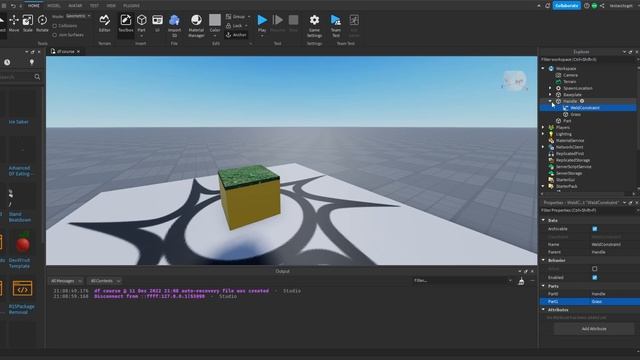Image resolution: width=640 pixels, height=360 pixels.
Task: Switch to the MODEL ribbon tab
Action: click(x=54, y=6)
